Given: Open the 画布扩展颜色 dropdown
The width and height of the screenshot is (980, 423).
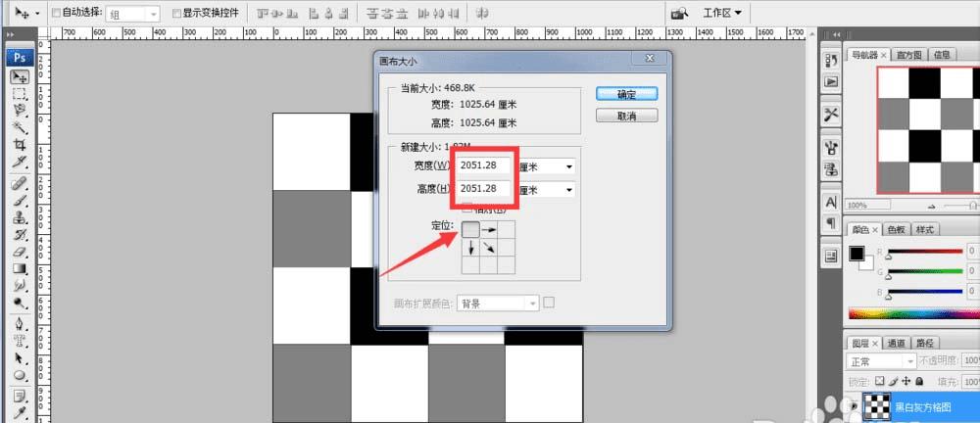Looking at the screenshot, I should (x=498, y=304).
